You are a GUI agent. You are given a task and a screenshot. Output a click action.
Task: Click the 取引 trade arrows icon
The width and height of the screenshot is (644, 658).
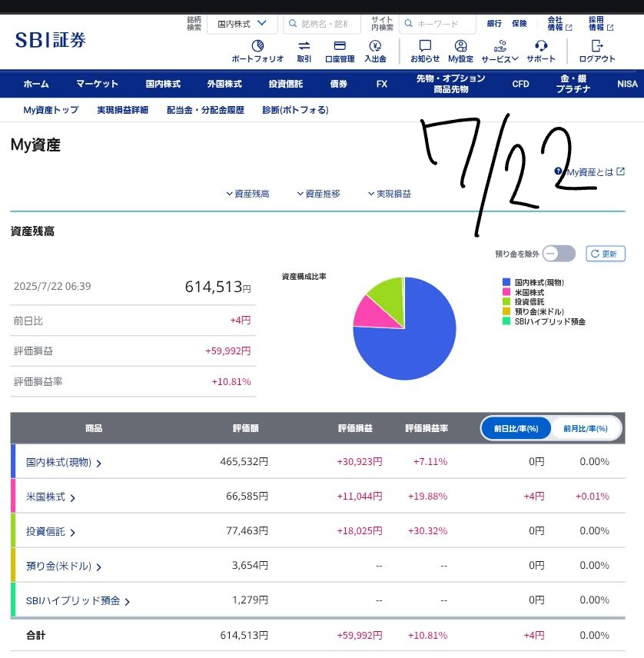click(x=304, y=45)
